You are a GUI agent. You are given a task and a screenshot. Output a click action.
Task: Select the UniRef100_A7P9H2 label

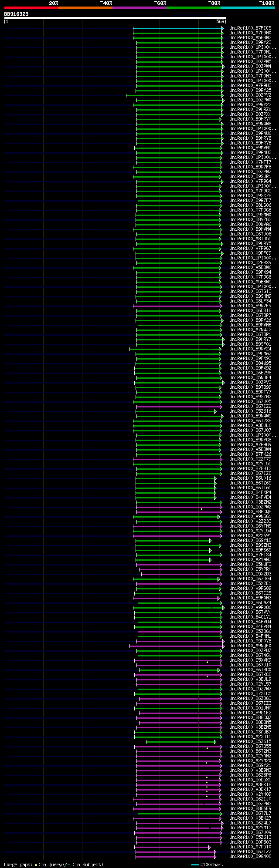pos(250,86)
